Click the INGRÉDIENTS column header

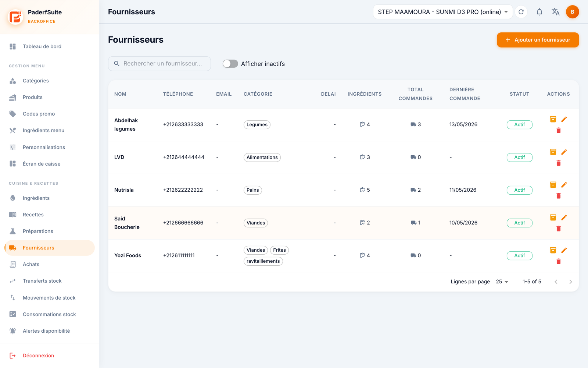coord(365,94)
